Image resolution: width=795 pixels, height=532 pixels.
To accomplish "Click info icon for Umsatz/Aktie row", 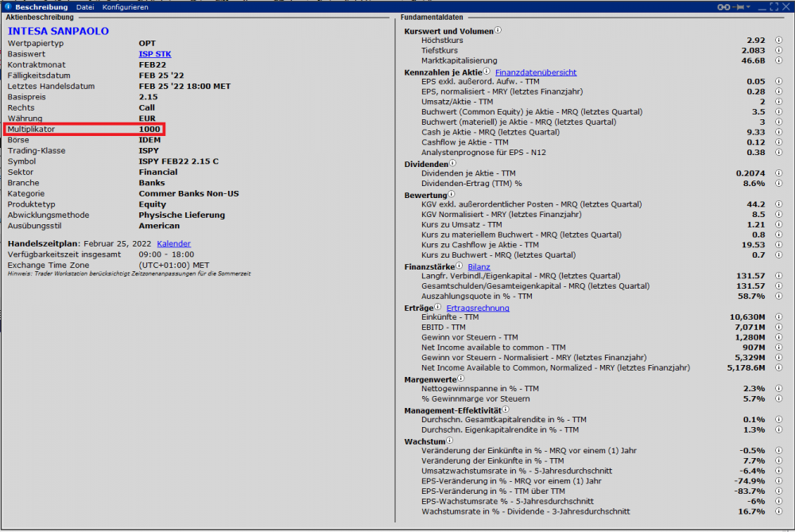I will pos(779,102).
